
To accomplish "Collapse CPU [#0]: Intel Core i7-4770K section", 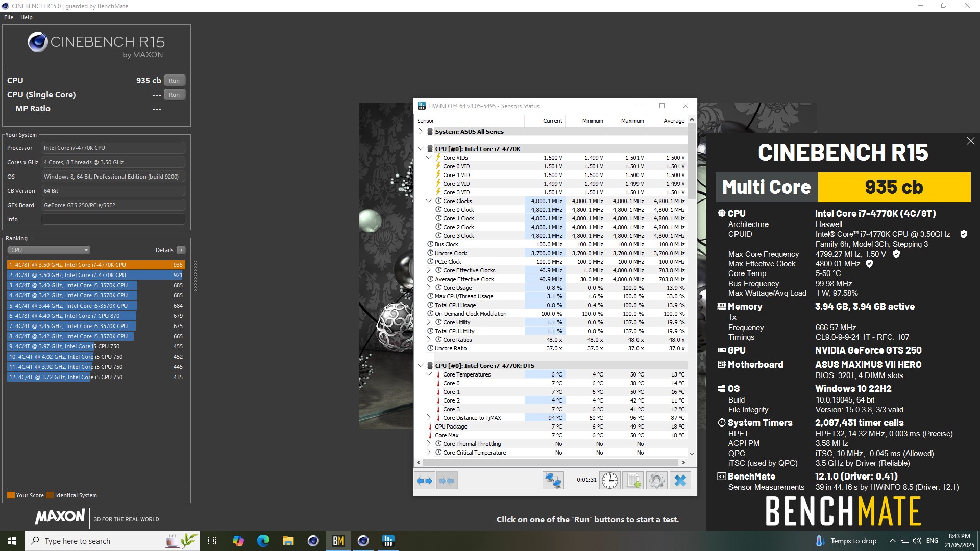I will click(x=421, y=149).
